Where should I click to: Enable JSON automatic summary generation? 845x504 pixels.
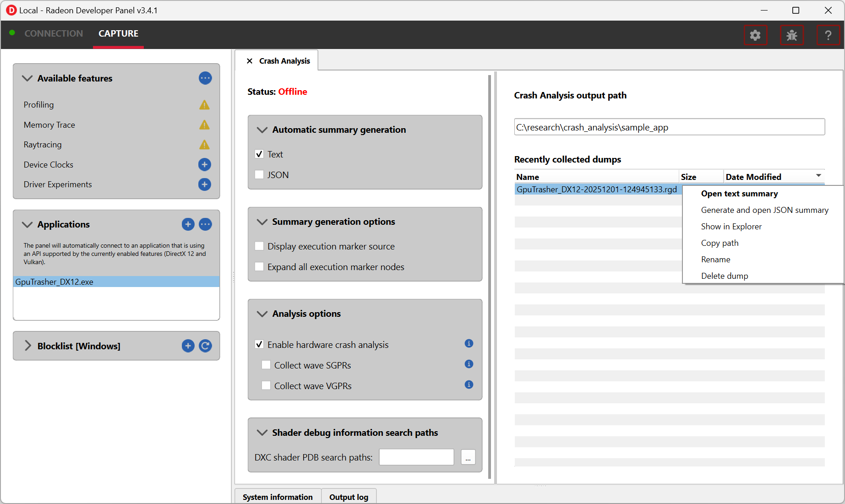[259, 175]
